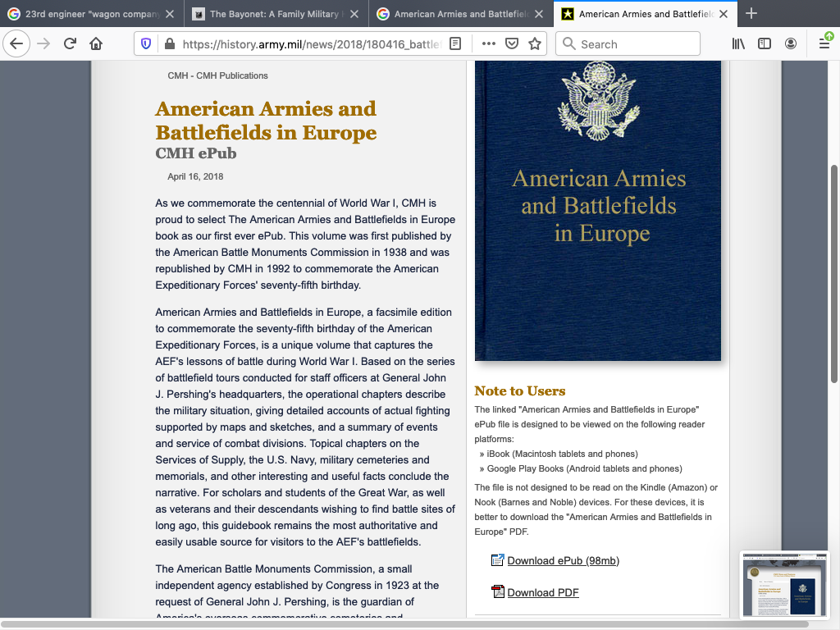Switch to the 23rd engineer wagon company tab
This screenshot has width=840, height=630.
click(90, 14)
